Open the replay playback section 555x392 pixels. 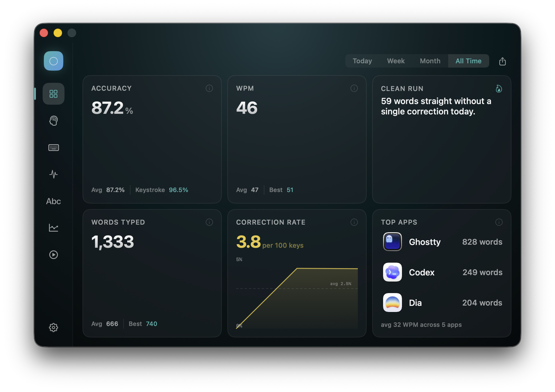[53, 255]
